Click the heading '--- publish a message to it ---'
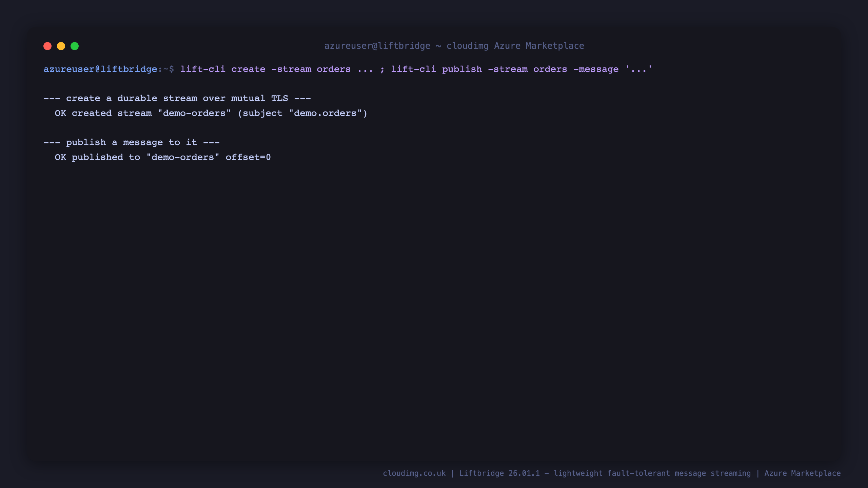The image size is (868, 488). pyautogui.click(x=132, y=142)
